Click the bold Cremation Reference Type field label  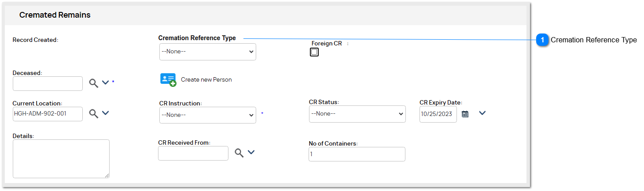[197, 38]
